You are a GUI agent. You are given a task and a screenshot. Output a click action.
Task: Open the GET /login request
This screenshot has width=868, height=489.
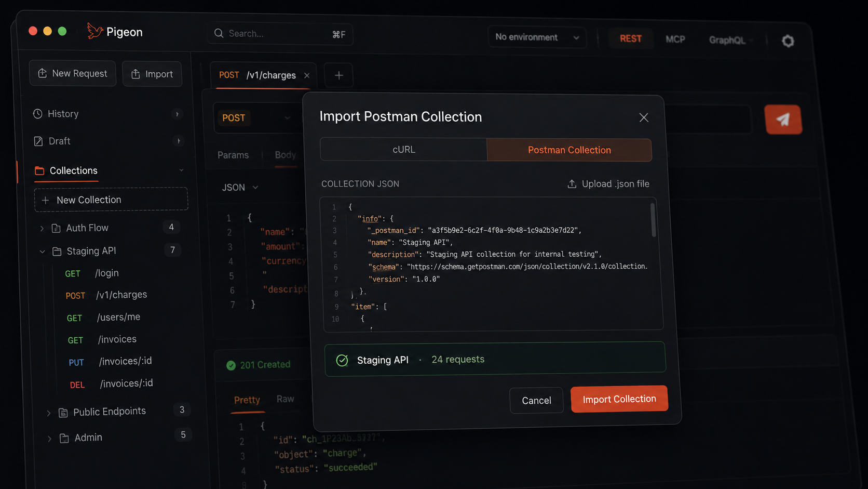pyautogui.click(x=92, y=273)
